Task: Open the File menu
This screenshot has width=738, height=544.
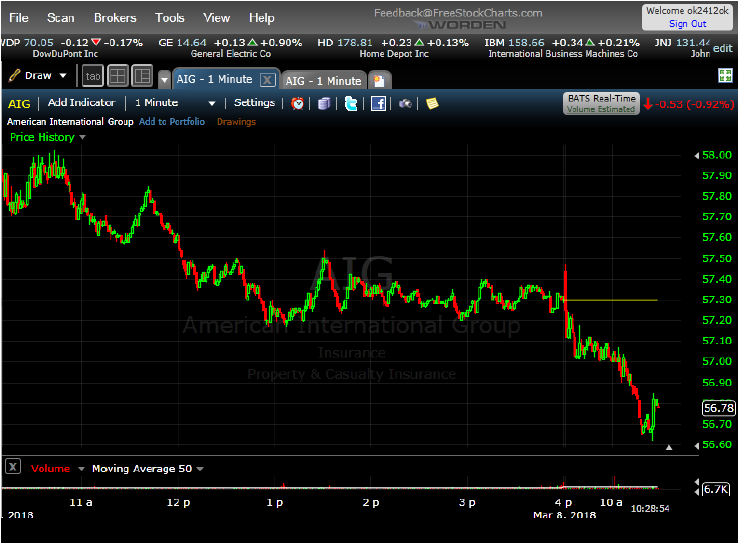Action: [19, 18]
